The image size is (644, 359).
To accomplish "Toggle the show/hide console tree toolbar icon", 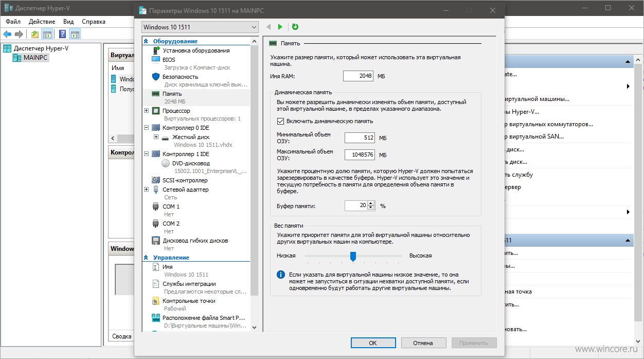I will pos(47,35).
